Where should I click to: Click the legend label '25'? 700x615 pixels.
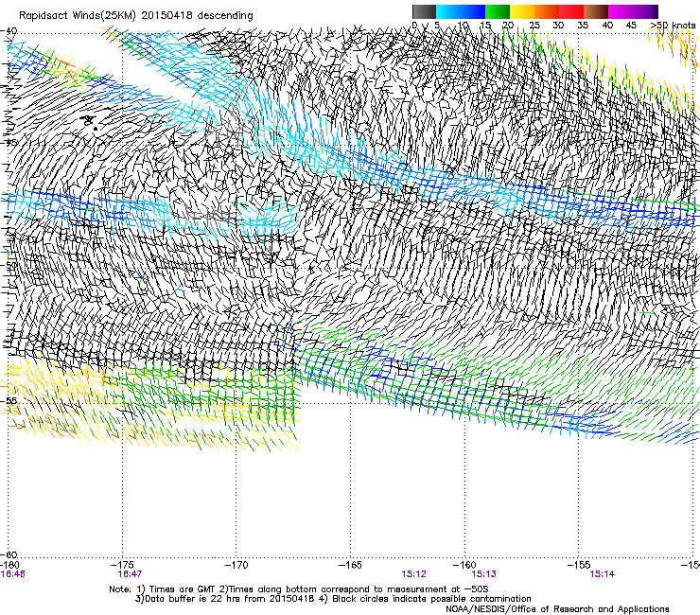pos(534,26)
